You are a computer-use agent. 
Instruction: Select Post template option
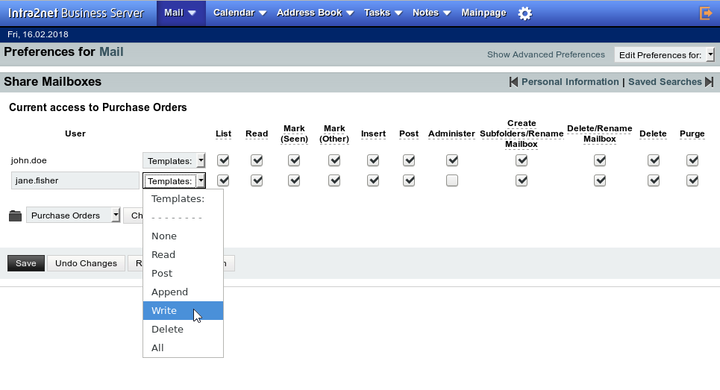pyautogui.click(x=183, y=273)
